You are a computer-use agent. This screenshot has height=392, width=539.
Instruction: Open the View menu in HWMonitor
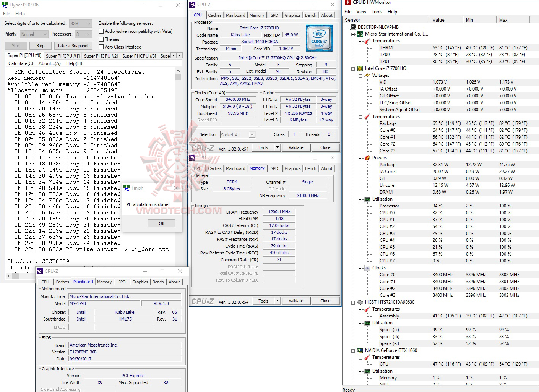pos(361,11)
